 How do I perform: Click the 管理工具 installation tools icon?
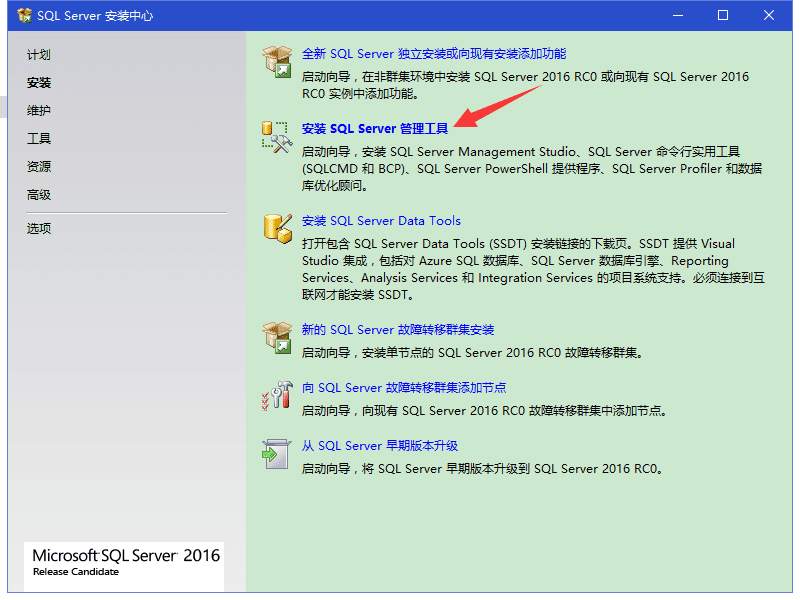point(276,138)
